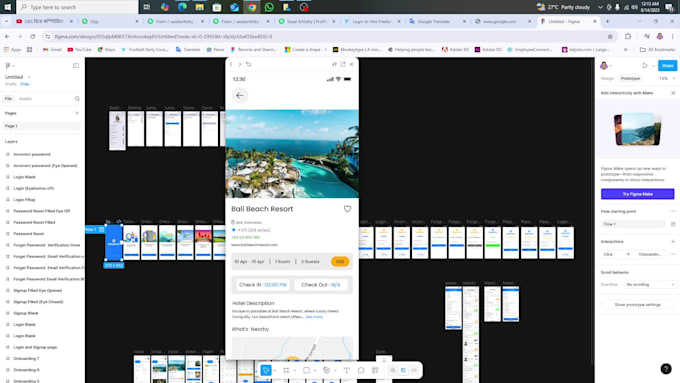Screen dimensions: 680x383
Task: Open user avatar menu
Action: tap(604, 65)
